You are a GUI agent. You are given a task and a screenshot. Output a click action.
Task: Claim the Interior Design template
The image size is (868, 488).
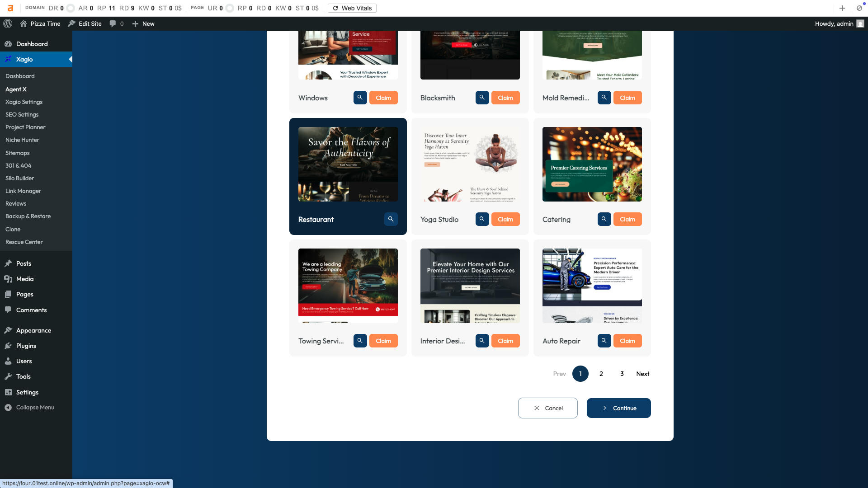point(505,341)
